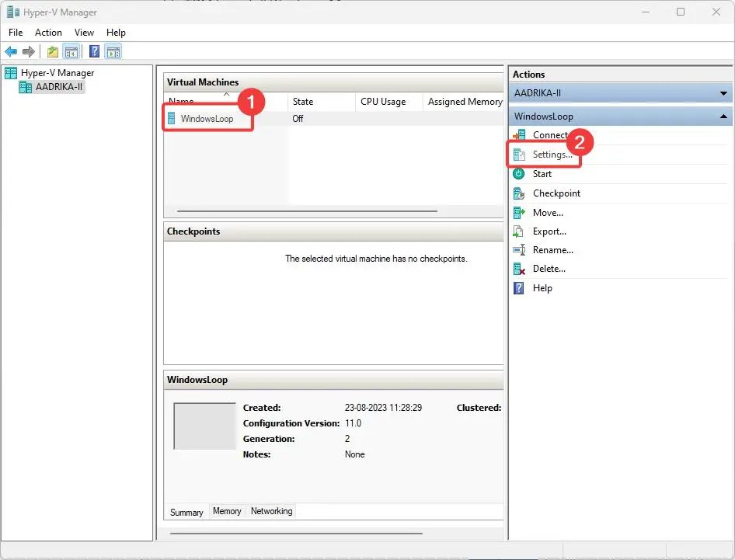Viewport: 735px width, 560px height.
Task: Sort by the Assigned Memory column header
Action: tap(463, 102)
